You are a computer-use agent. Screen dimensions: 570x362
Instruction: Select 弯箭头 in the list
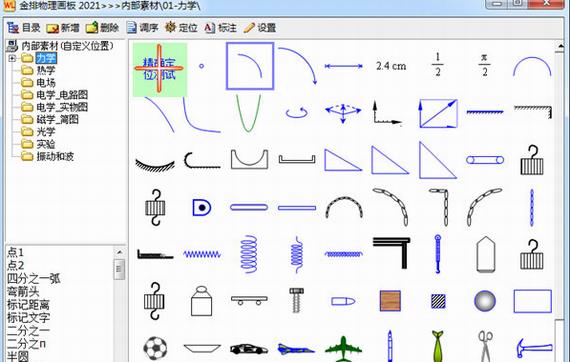tap(23, 291)
